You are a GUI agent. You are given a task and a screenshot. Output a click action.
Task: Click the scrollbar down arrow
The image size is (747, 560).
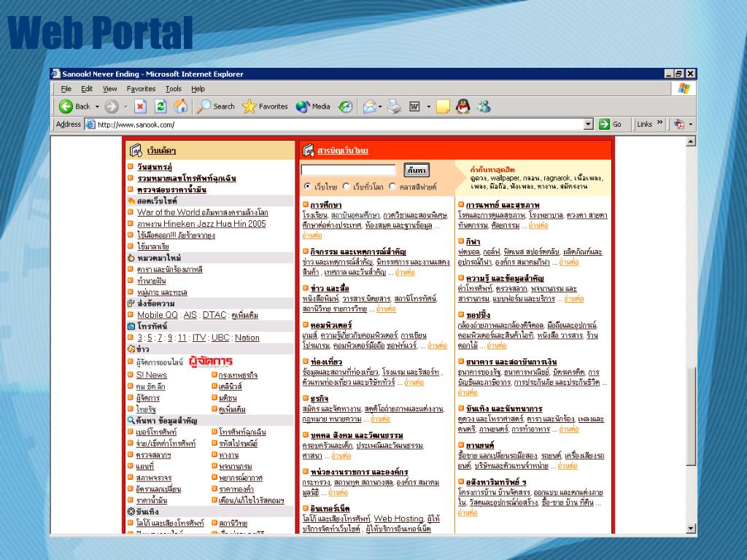coord(691,529)
